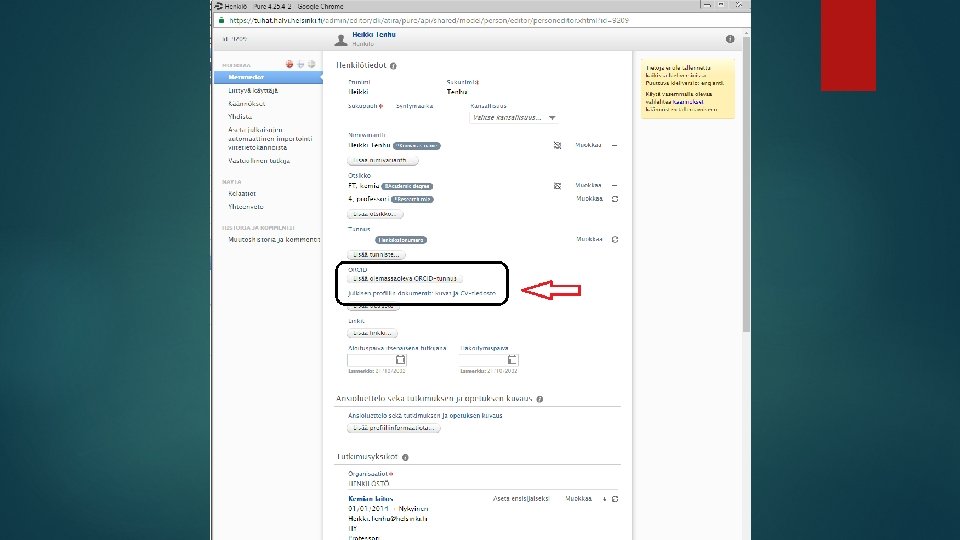Click the red icon in sidebar header
The width and height of the screenshot is (960, 540).
[289, 64]
